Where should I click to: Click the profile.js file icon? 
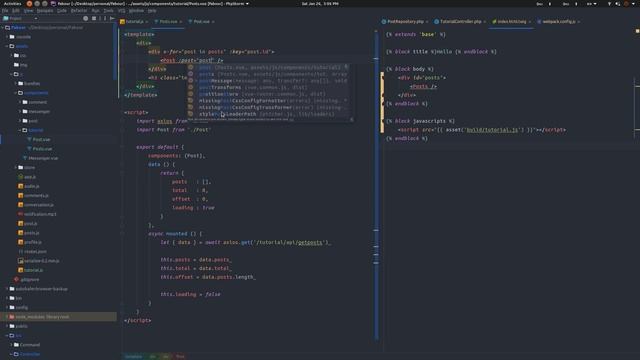point(20,242)
